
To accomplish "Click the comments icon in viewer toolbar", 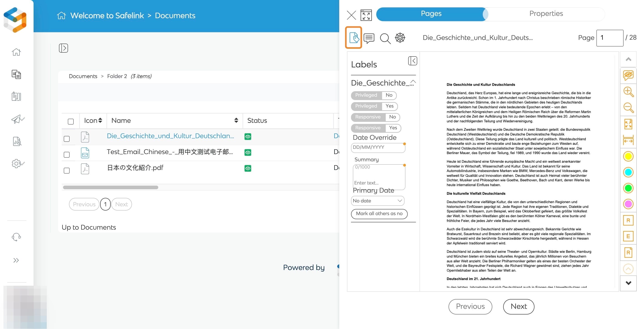I will pos(369,38).
